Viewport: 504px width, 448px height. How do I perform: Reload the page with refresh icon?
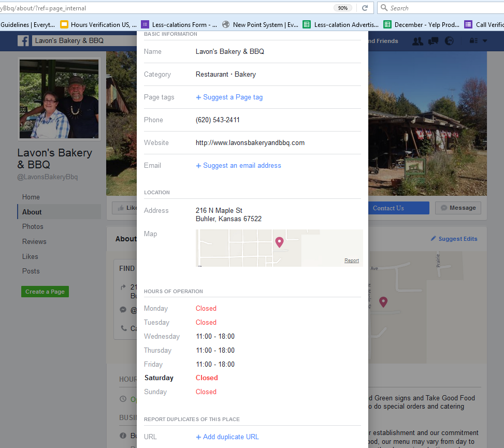click(365, 8)
